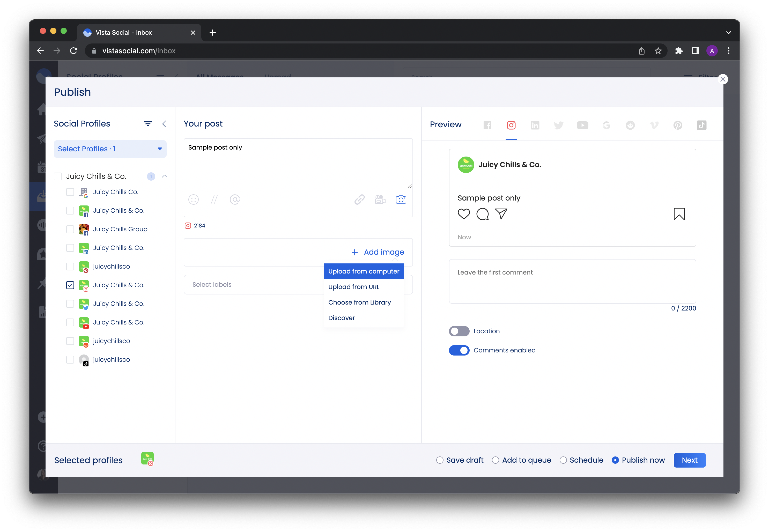
Task: Select the Schedule radio option
Action: (x=563, y=460)
